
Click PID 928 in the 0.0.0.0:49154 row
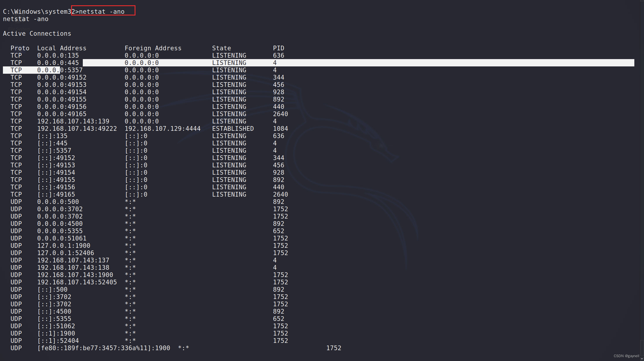[279, 92]
